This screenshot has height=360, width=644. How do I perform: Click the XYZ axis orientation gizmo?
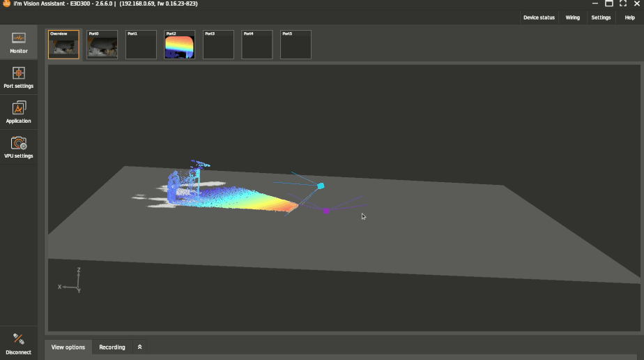click(x=72, y=279)
